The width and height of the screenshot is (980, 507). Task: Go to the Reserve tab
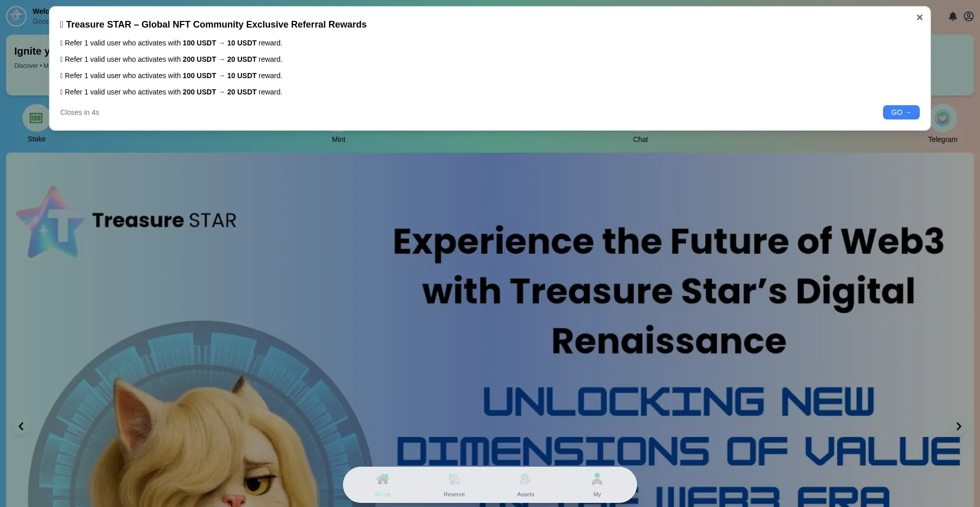coord(454,485)
